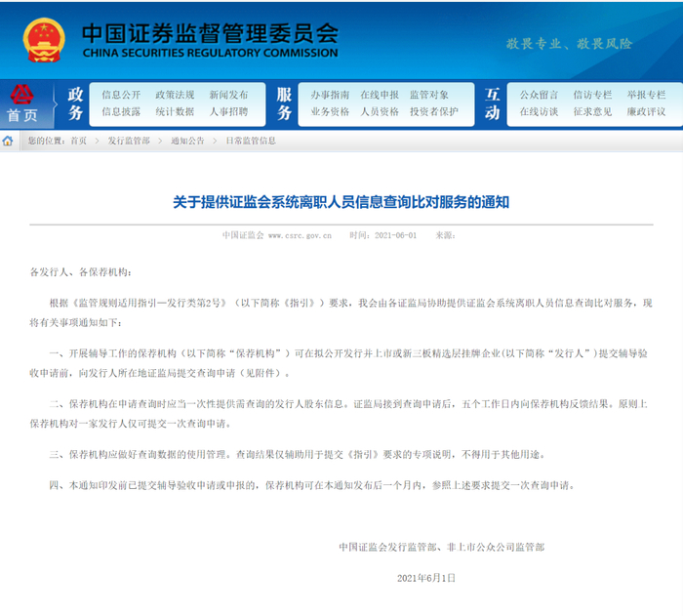This screenshot has height=616, width=683.
Task: Open 信息公开 menu item
Action: tap(121, 95)
